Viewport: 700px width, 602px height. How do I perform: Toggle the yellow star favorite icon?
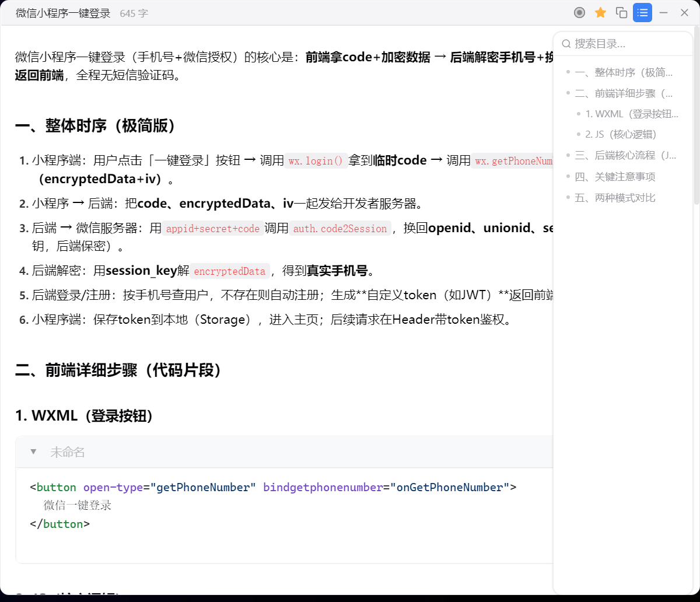tap(600, 13)
